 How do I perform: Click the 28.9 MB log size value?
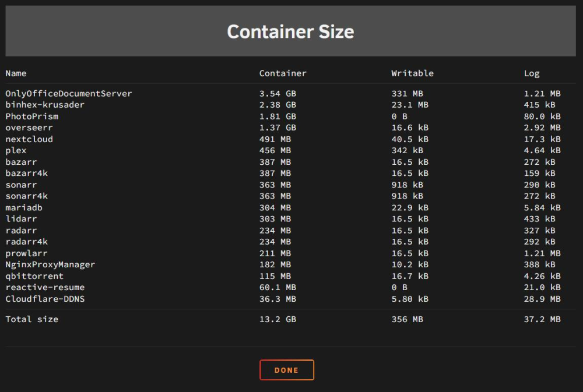coord(542,299)
